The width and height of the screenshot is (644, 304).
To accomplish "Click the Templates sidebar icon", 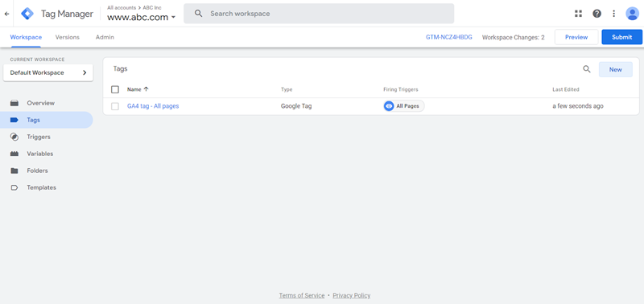I will [x=14, y=187].
